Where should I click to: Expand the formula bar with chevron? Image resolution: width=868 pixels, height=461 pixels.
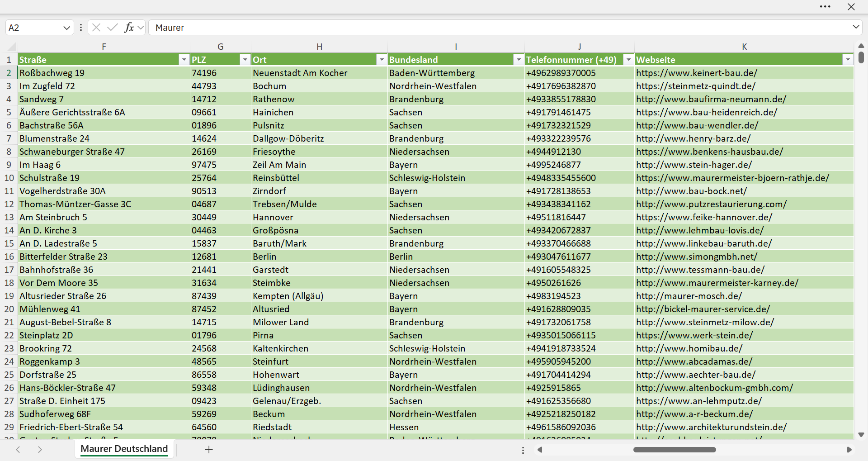[856, 27]
